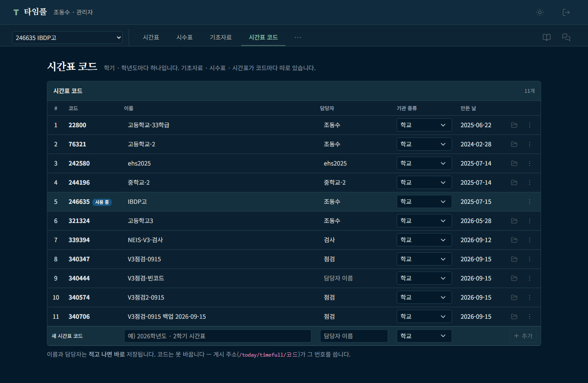This screenshot has width=588, height=383.
Task: Open folder icon for code 242580
Action: coord(514,163)
